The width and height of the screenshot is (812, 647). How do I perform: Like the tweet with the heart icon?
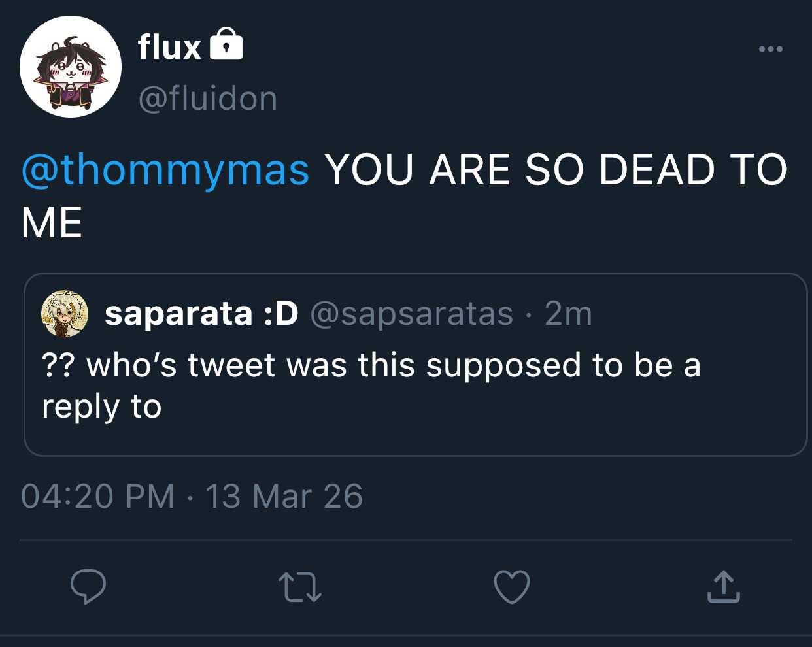tap(511, 586)
